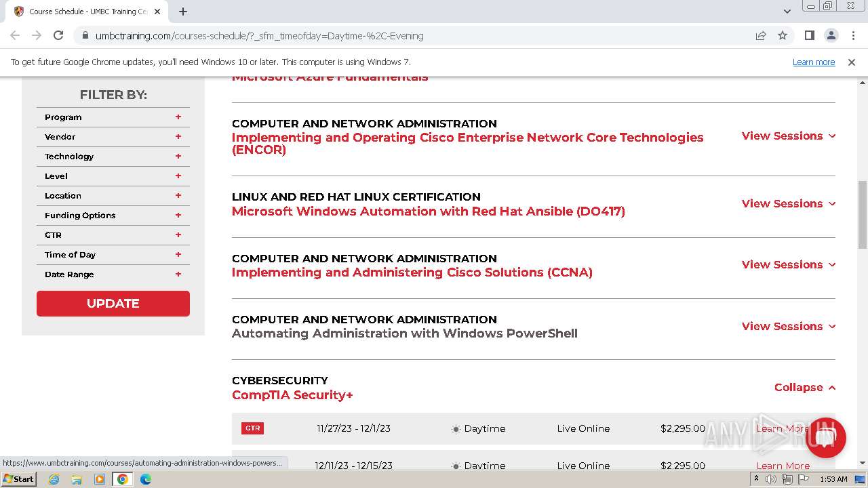Open Microsoft Windows Automation with Ansible link

coord(429,211)
